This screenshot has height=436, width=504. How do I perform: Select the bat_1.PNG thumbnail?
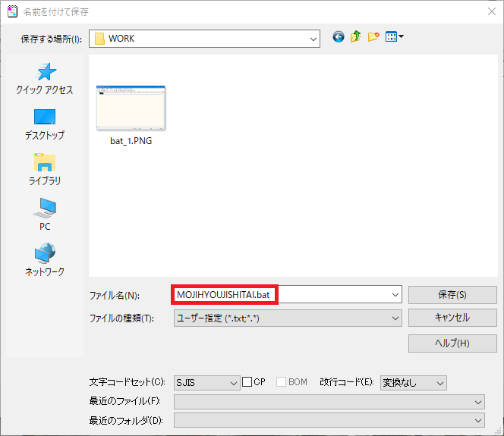point(131,108)
